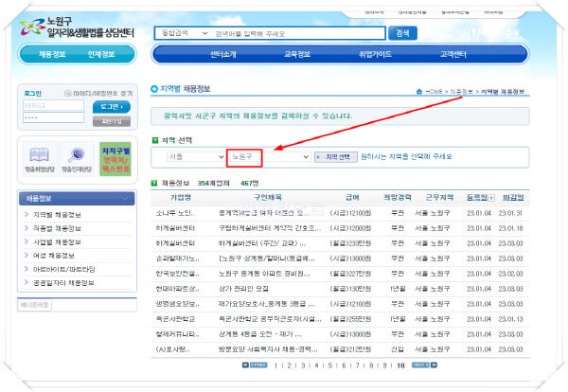Open 상계동 4등급 오전 - 재가 posting
The height and width of the screenshot is (392, 568).
click(x=259, y=334)
